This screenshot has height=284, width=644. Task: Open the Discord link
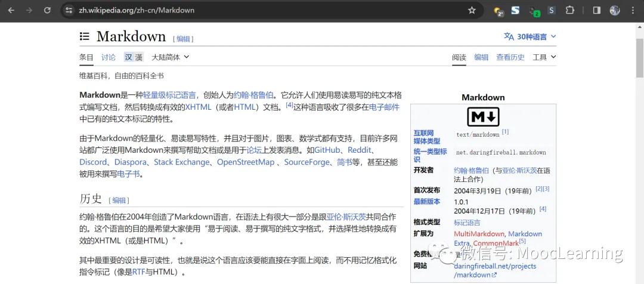click(93, 162)
